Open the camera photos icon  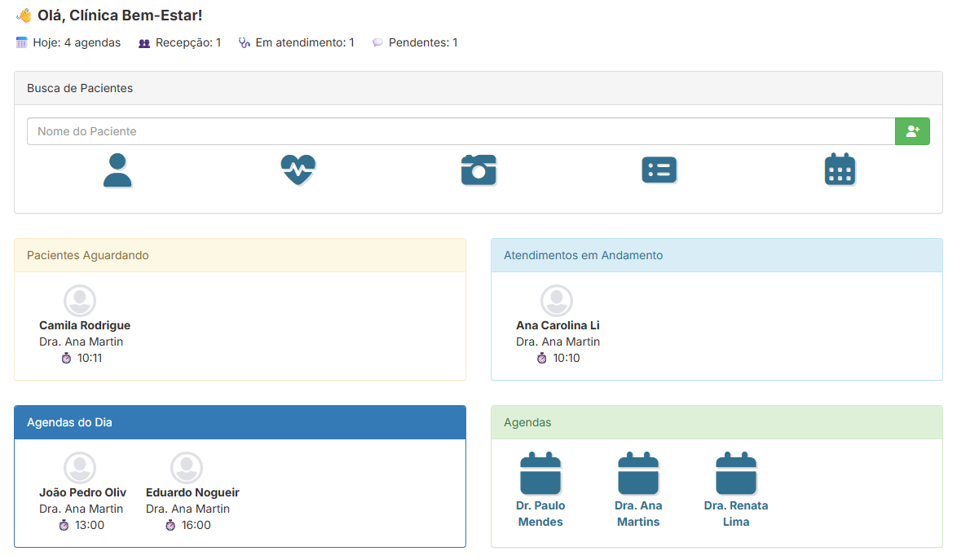[x=478, y=170]
